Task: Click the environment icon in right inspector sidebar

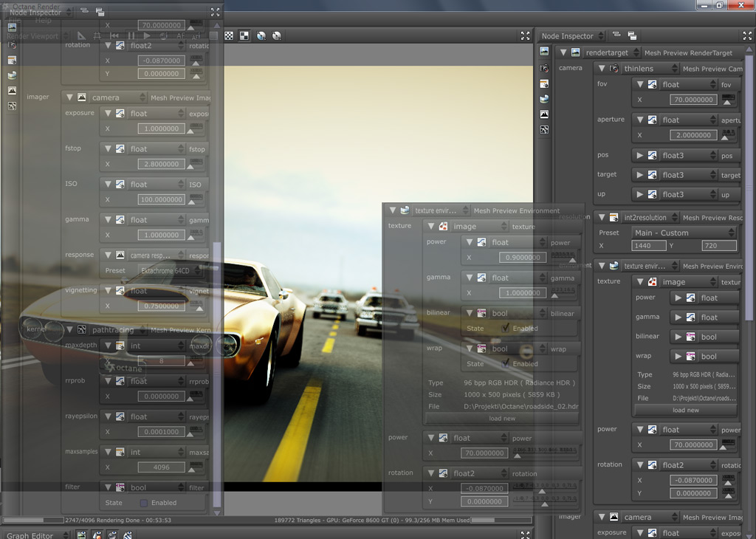Action: 544,98
